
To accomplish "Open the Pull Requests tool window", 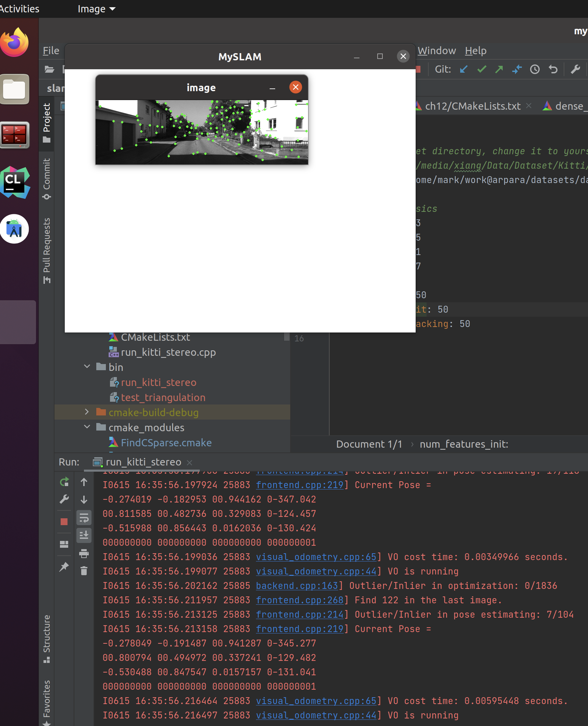I will [47, 251].
